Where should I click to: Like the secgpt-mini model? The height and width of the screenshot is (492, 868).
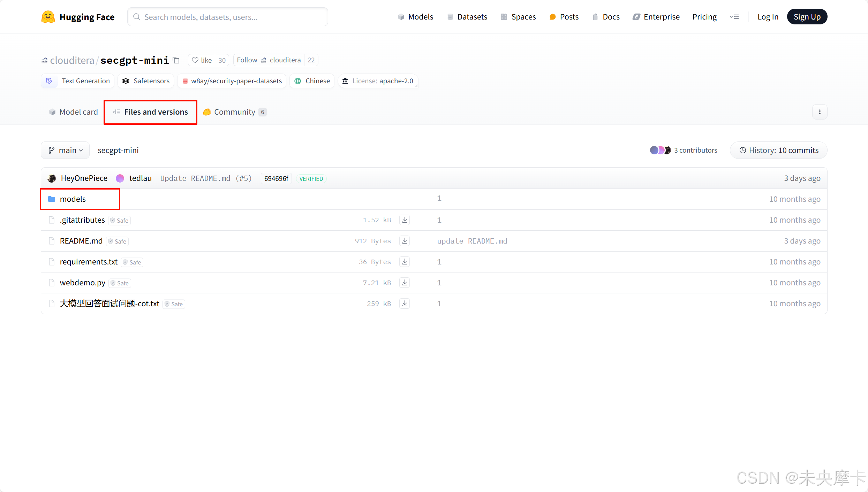(x=202, y=60)
